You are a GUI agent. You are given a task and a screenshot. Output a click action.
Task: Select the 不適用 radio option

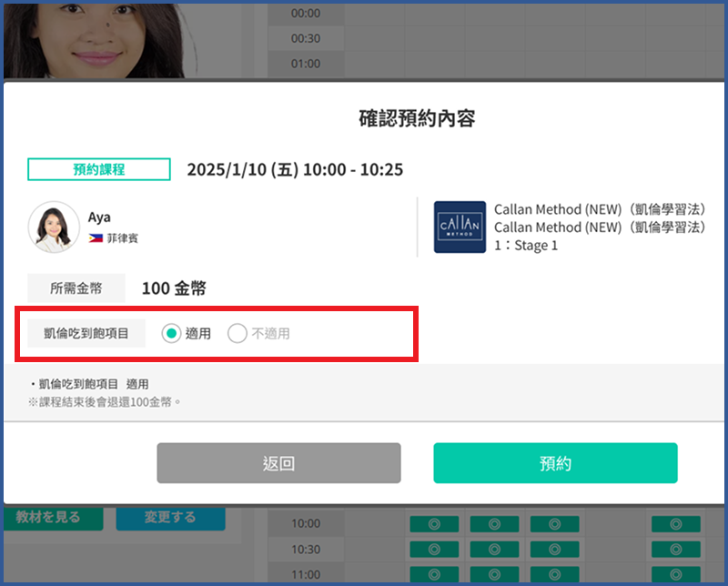[238, 334]
